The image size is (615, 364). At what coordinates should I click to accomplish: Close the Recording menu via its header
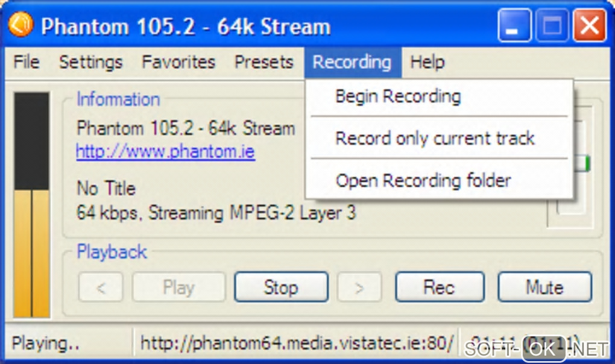pyautogui.click(x=353, y=62)
